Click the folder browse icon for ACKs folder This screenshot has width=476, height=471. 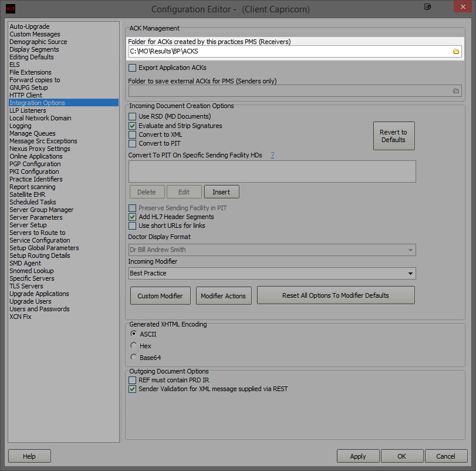click(x=455, y=52)
